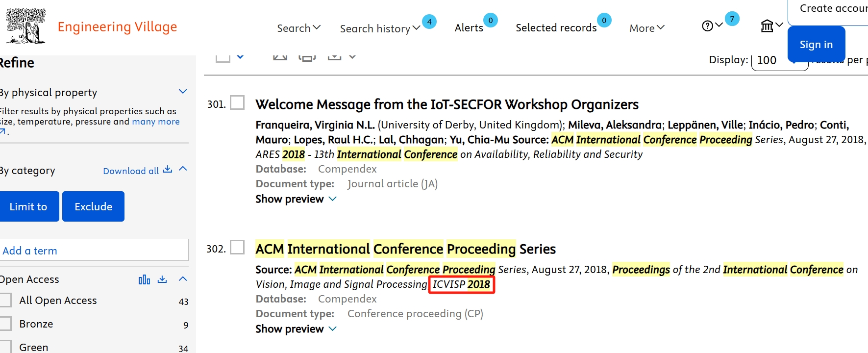Viewport: 868px width, 353px height.
Task: Open bar chart view for Open Access
Action: point(144,279)
